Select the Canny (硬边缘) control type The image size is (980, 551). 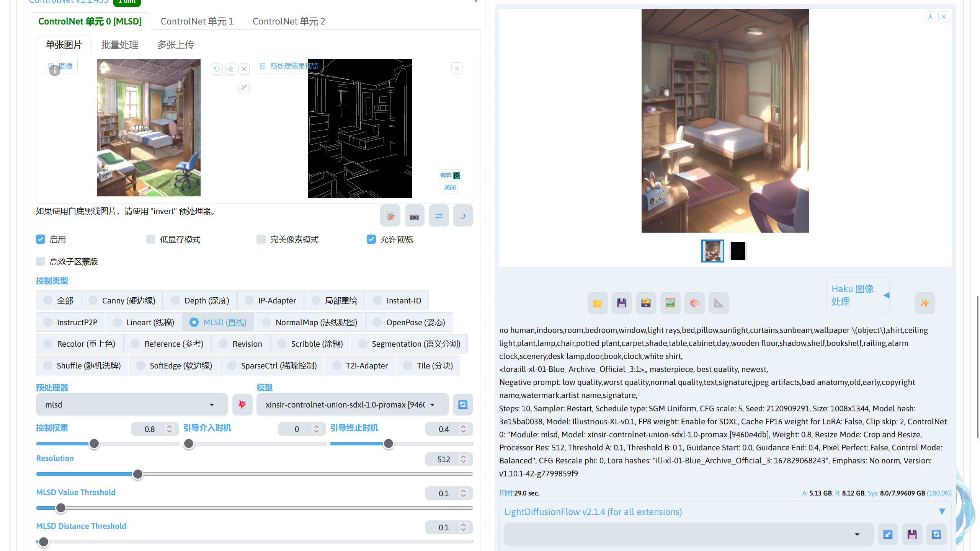pos(93,300)
